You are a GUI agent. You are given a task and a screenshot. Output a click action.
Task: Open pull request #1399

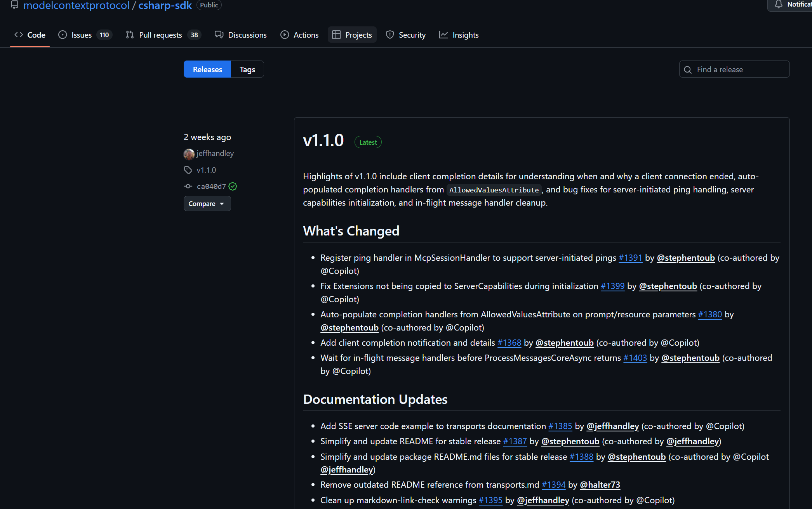pos(612,286)
